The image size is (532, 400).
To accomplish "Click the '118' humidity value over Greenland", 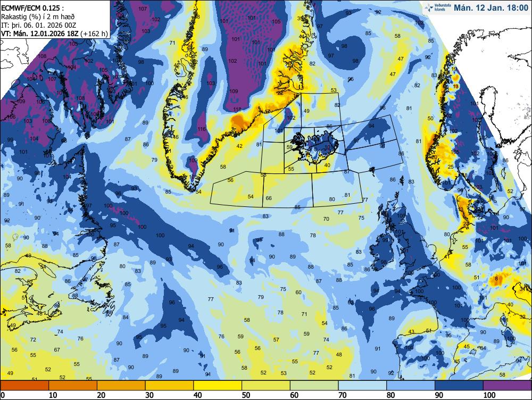I will [x=237, y=109].
